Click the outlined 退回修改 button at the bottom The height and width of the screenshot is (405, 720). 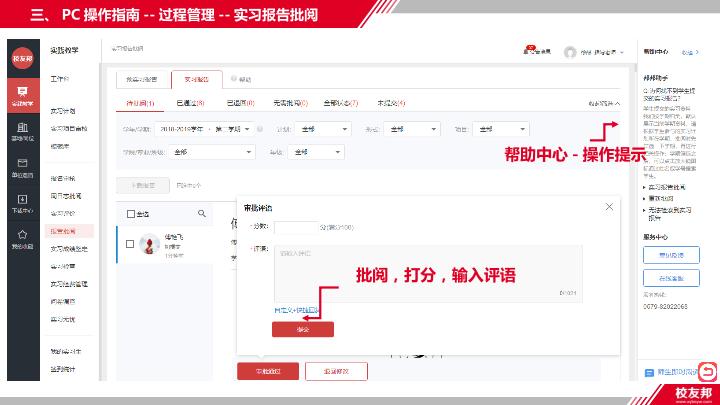tap(336, 370)
